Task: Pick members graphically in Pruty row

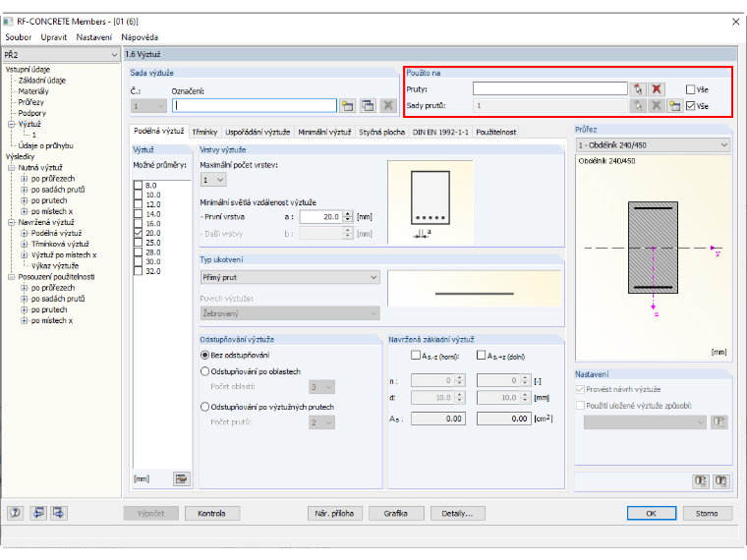Action: point(638,89)
